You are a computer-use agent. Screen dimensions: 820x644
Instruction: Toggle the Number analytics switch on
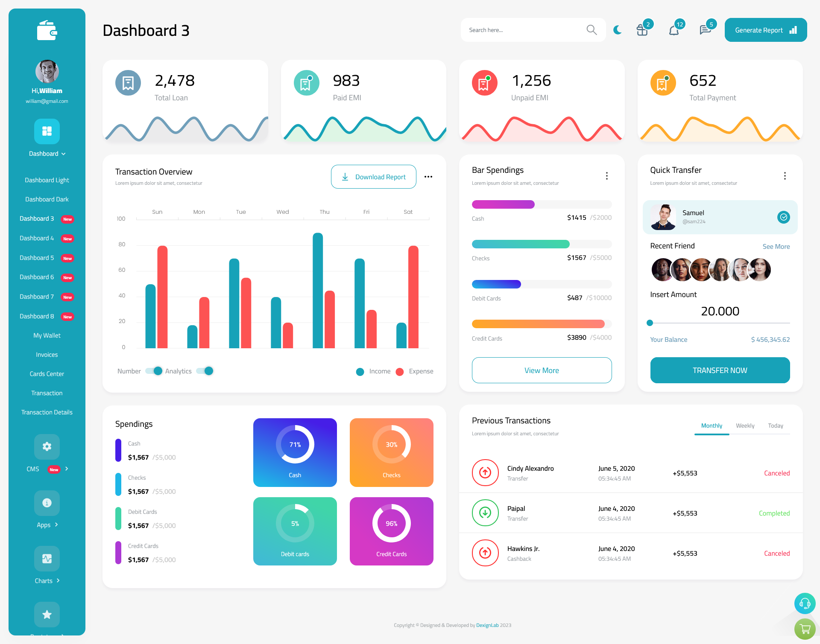tap(151, 370)
